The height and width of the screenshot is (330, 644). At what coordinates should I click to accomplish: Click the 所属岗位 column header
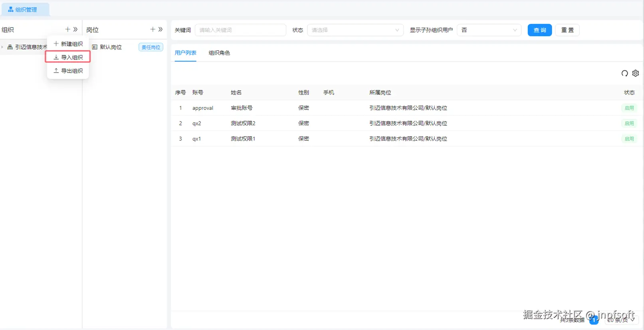[x=380, y=93]
